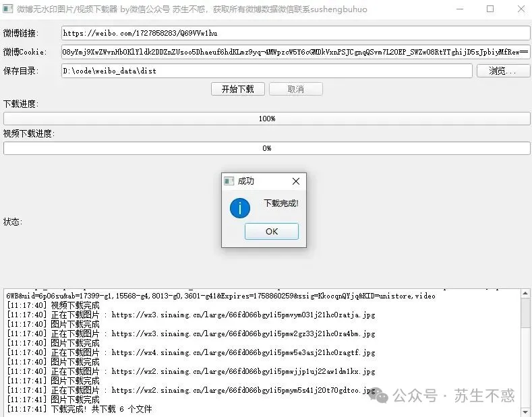Click log URL ending zagtf.jpg
Viewport: 532px width, 417px height.
243,352
